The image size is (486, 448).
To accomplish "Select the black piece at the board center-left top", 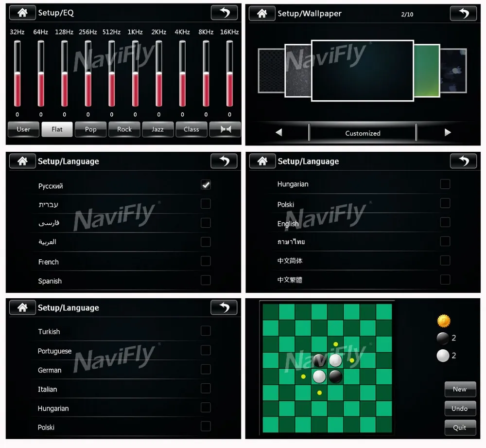I will click(x=319, y=360).
